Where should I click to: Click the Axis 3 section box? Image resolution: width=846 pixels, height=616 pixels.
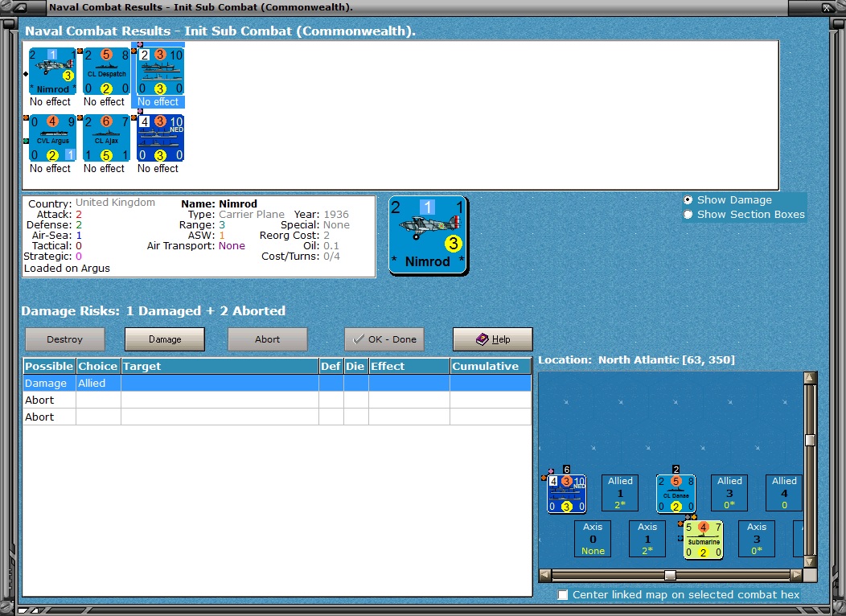[757, 539]
